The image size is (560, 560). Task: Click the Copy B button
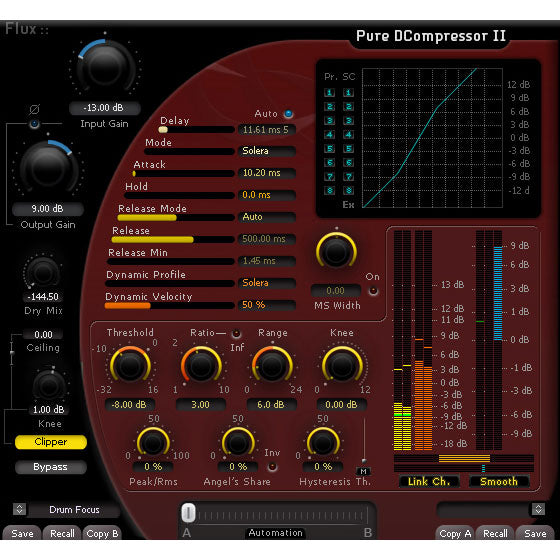(102, 534)
